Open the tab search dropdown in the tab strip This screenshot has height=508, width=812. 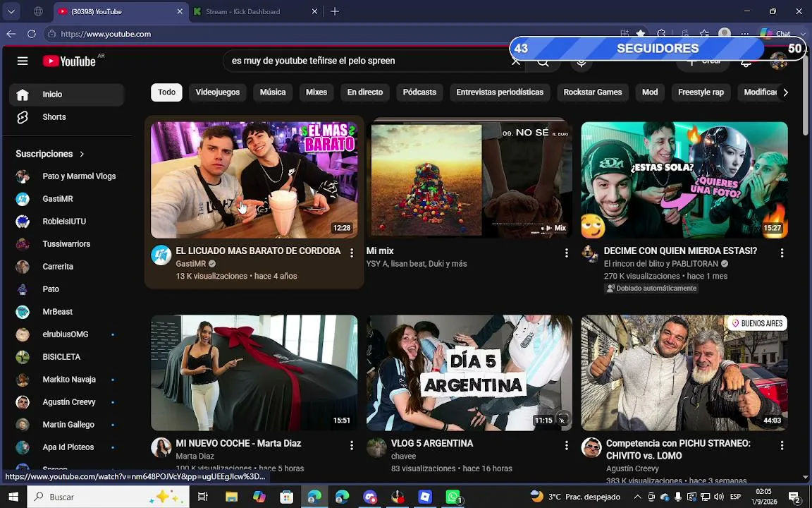click(11, 11)
